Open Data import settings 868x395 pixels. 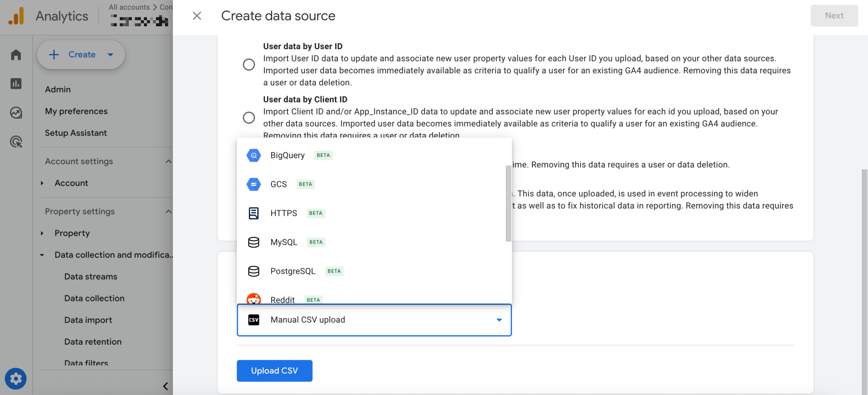coord(88,320)
